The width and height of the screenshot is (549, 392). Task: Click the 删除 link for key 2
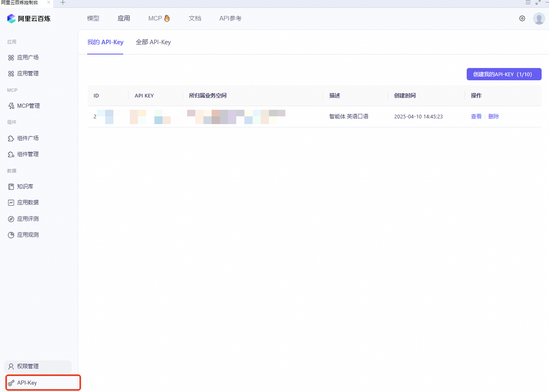[494, 117]
